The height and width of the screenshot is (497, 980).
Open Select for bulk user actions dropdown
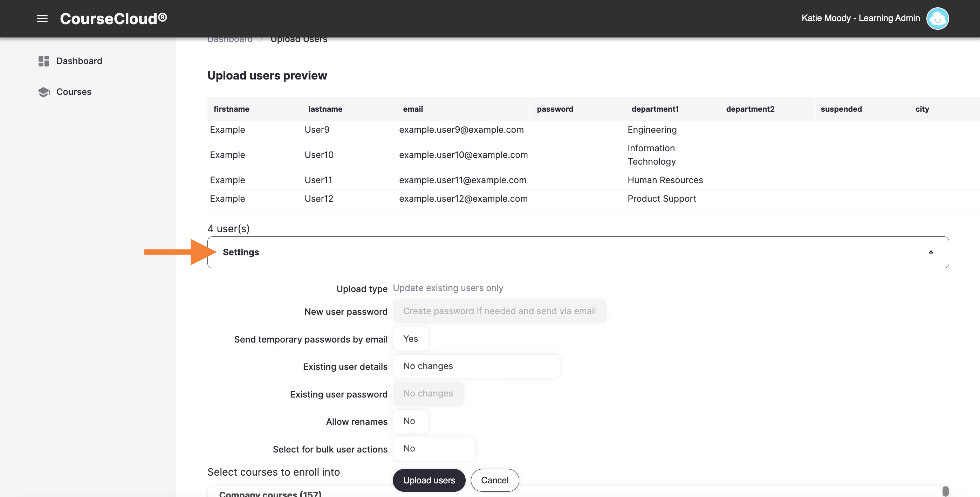pos(434,449)
